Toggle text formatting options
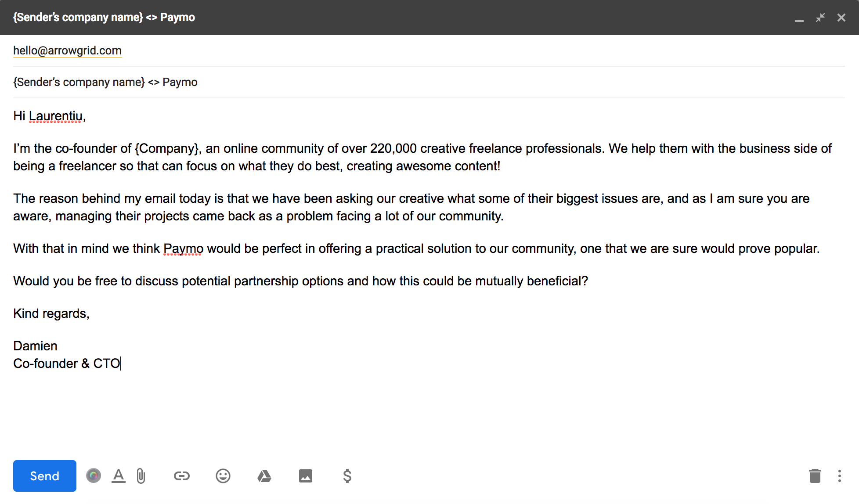The width and height of the screenshot is (859, 504). 118,476
